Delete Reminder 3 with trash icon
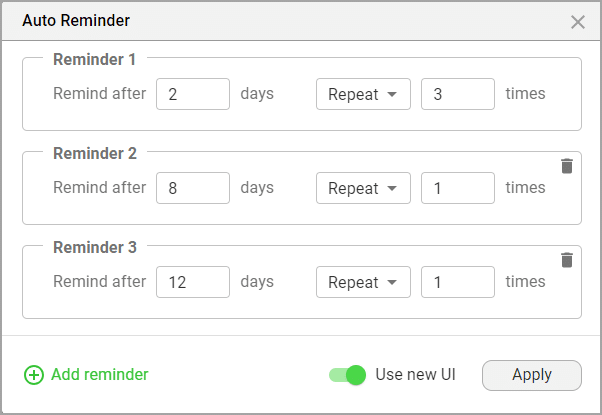602x415 pixels. [x=567, y=260]
